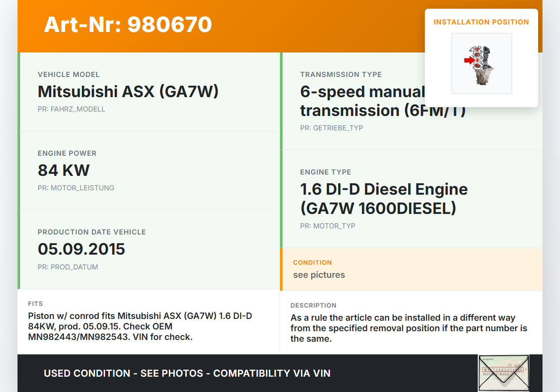This screenshot has height=392, width=560.
Task: Select the production date 05.09.2015
Action: pos(81,249)
